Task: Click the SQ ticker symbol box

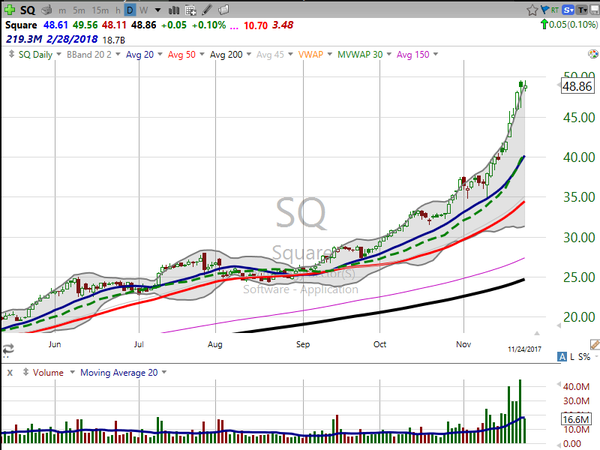Action: 28,10
